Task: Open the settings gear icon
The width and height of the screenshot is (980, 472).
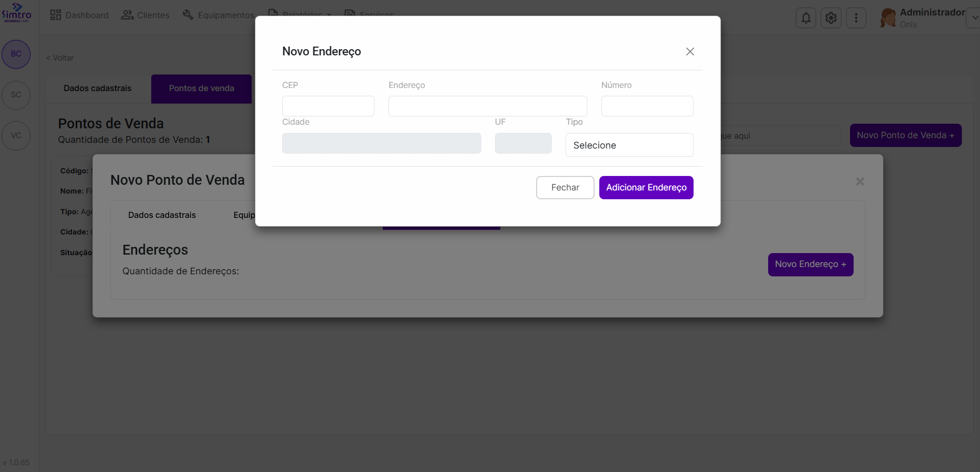Action: pyautogui.click(x=831, y=18)
